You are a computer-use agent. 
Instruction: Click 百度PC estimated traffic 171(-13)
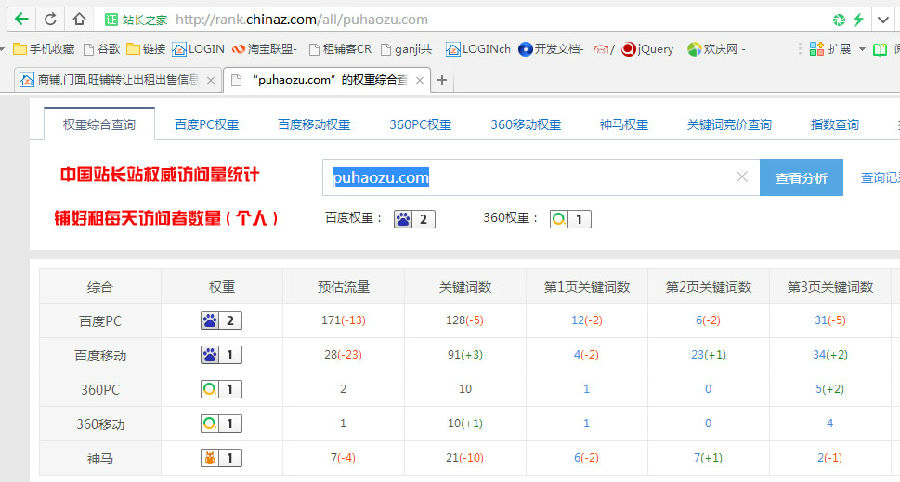(343, 320)
